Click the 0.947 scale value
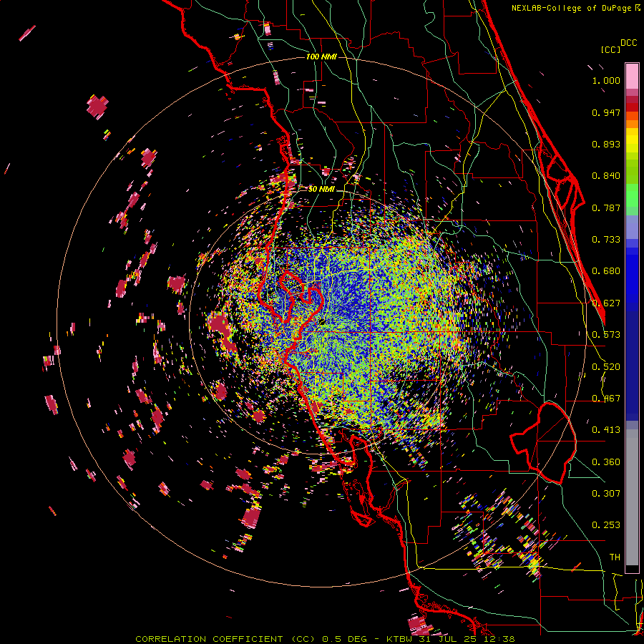Viewport: 644px width, 644px height. pos(606,112)
